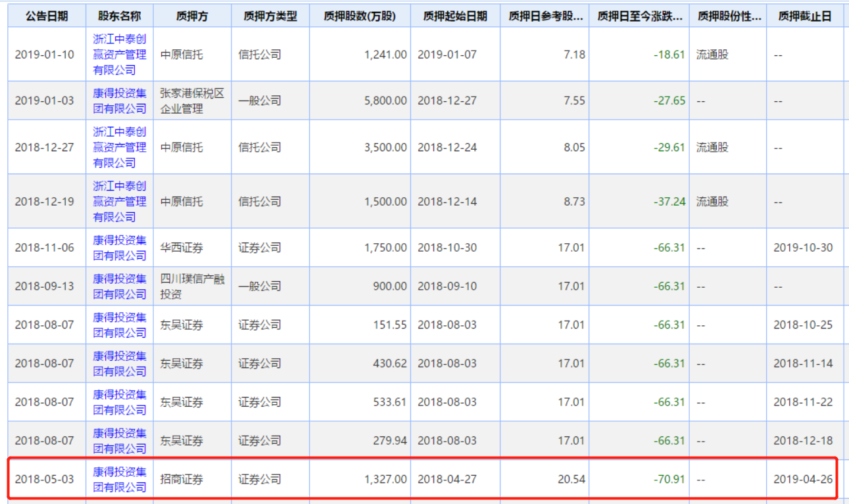Select the 质押方 column header

pyautogui.click(x=192, y=16)
